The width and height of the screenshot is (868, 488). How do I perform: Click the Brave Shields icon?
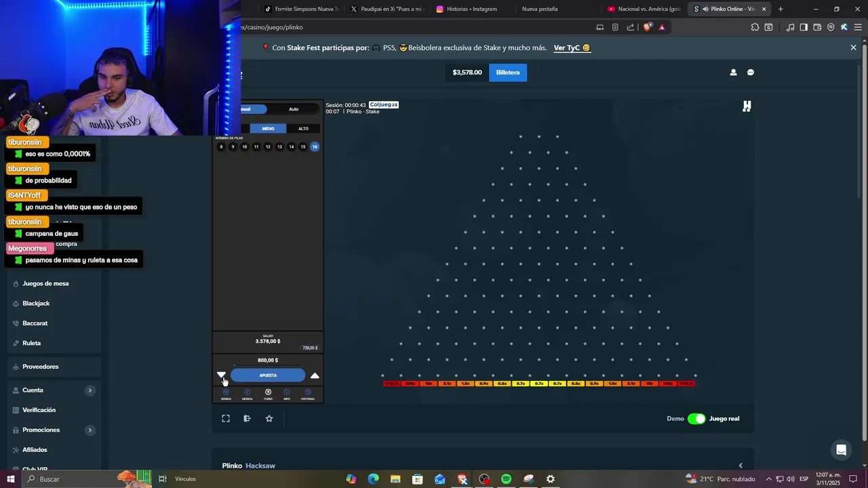[x=648, y=27]
